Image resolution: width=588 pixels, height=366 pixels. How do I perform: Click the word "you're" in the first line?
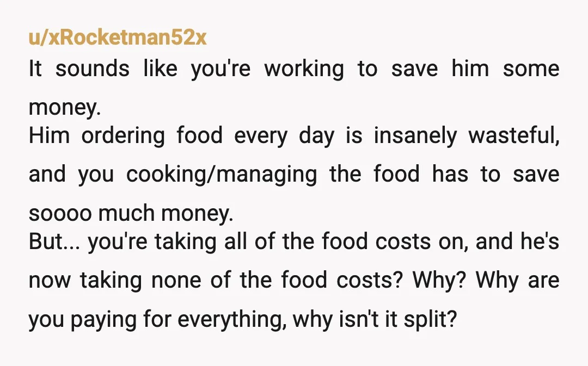pyautogui.click(x=220, y=70)
